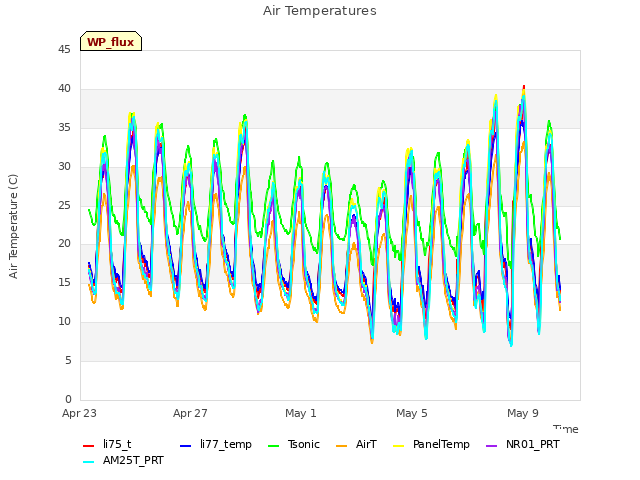
Task: Toggle AM25T_PRT series in legend
Action: point(133,460)
